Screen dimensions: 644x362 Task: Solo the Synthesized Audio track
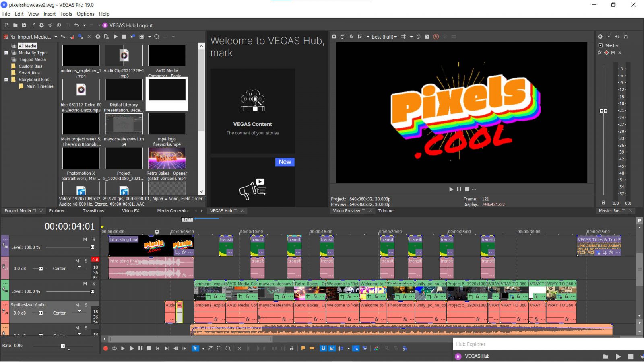point(86,305)
